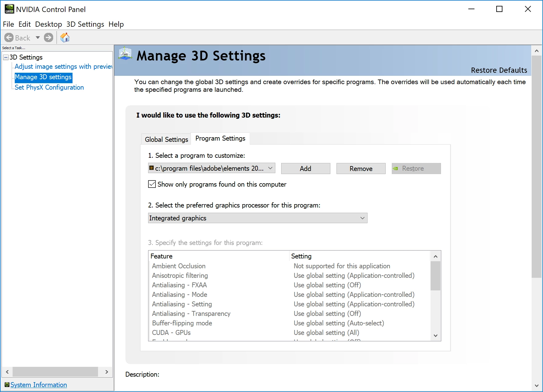
Task: Click the Feature column header
Action: tap(219, 256)
